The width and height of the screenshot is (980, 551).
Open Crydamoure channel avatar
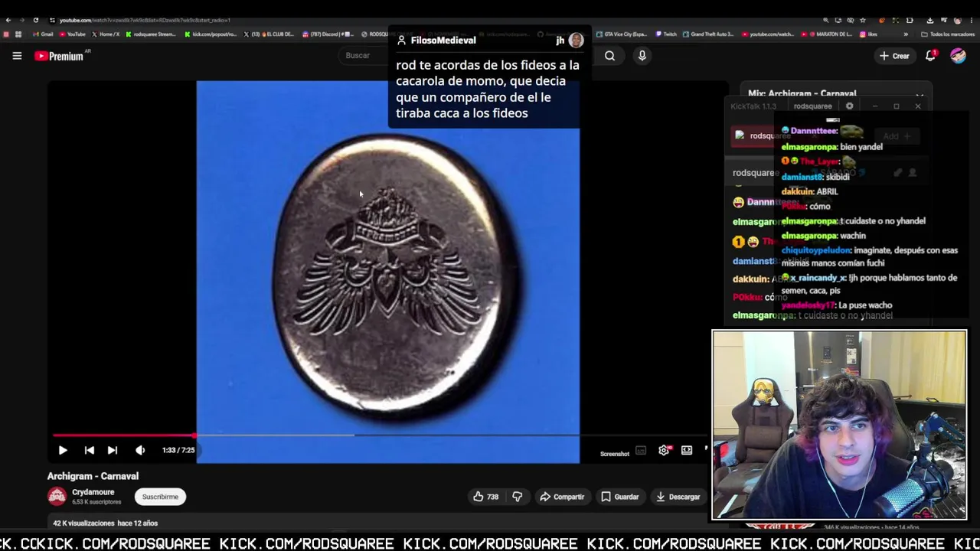tap(57, 497)
